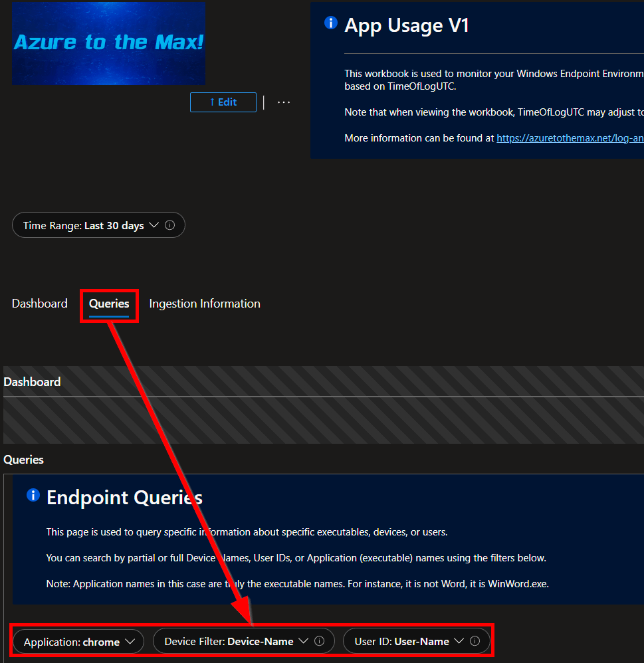644x663 pixels.
Task: Switch to the Dashboard tab
Action: point(40,304)
